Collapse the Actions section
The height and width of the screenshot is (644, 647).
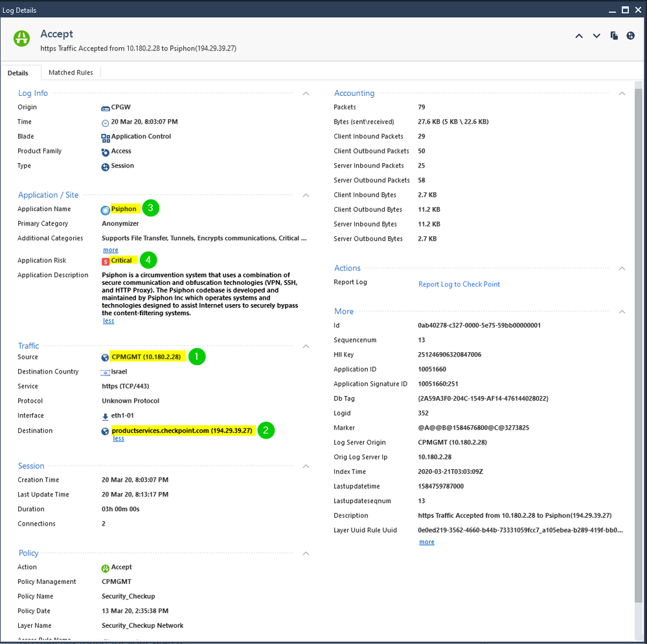click(622, 269)
